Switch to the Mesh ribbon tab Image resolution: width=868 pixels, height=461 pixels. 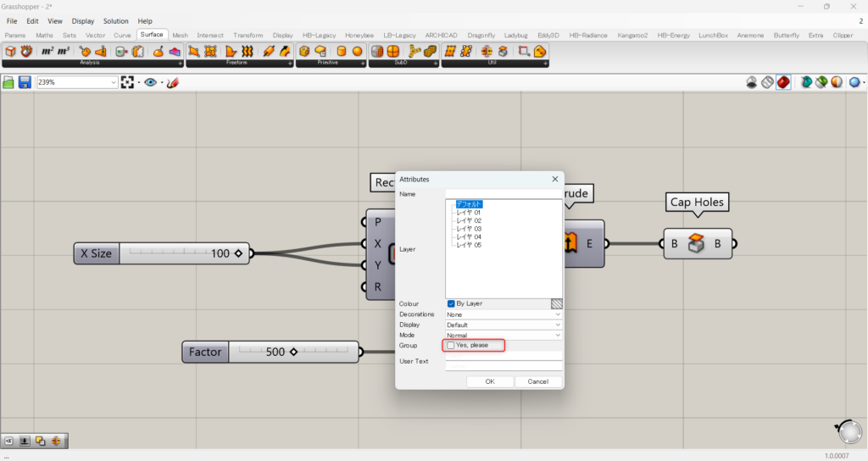[180, 35]
